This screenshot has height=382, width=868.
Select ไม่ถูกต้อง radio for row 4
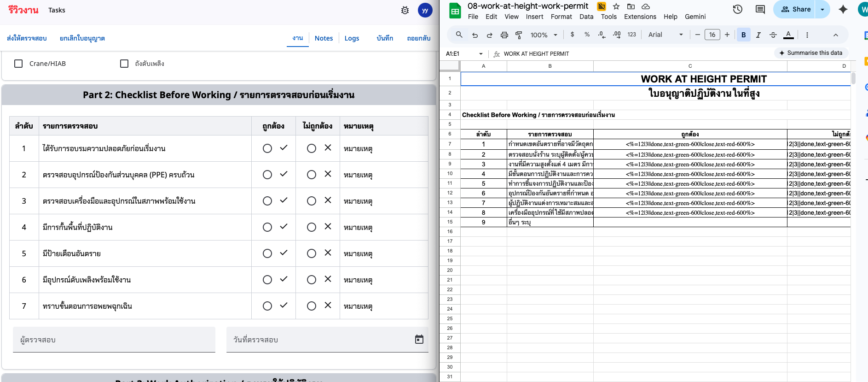312,227
